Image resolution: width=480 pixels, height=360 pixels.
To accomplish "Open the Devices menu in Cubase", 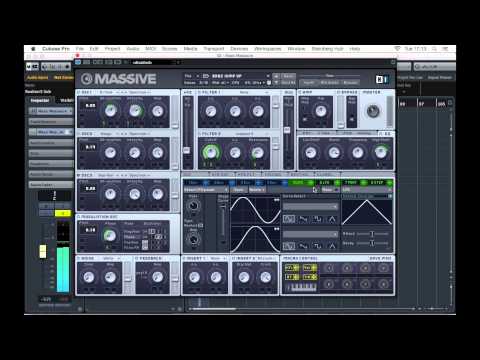I will pyautogui.click(x=239, y=49).
